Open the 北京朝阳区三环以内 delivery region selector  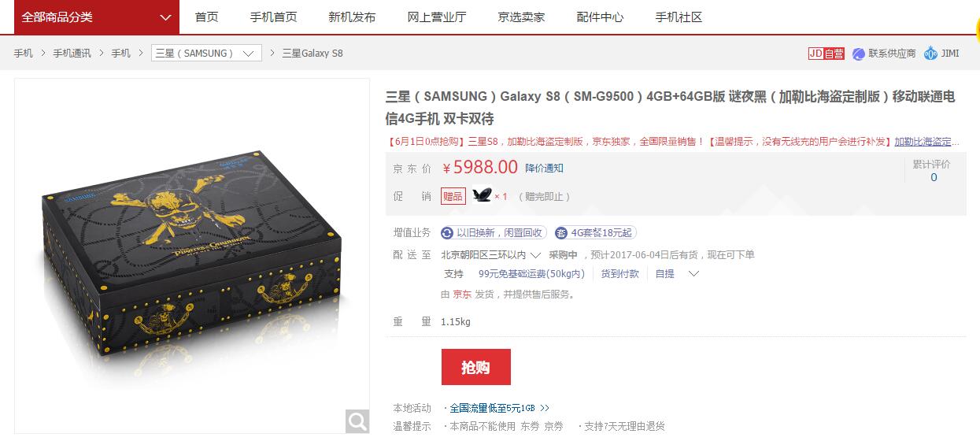pyautogui.click(x=490, y=254)
